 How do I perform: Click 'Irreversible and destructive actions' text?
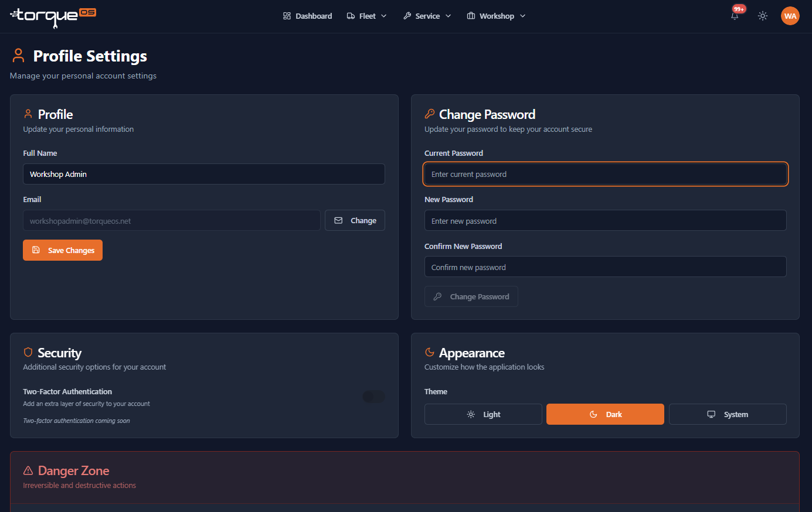coord(79,485)
